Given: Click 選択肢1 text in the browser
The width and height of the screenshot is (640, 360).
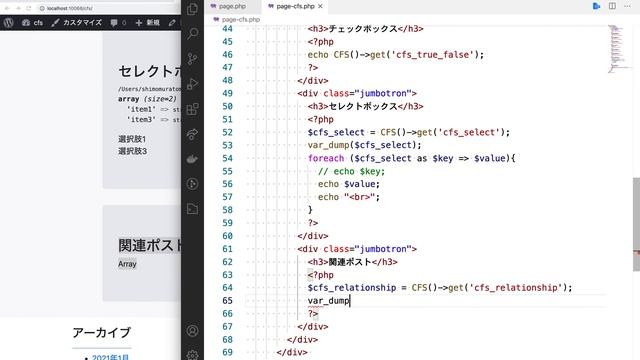Looking at the screenshot, I should [132, 139].
